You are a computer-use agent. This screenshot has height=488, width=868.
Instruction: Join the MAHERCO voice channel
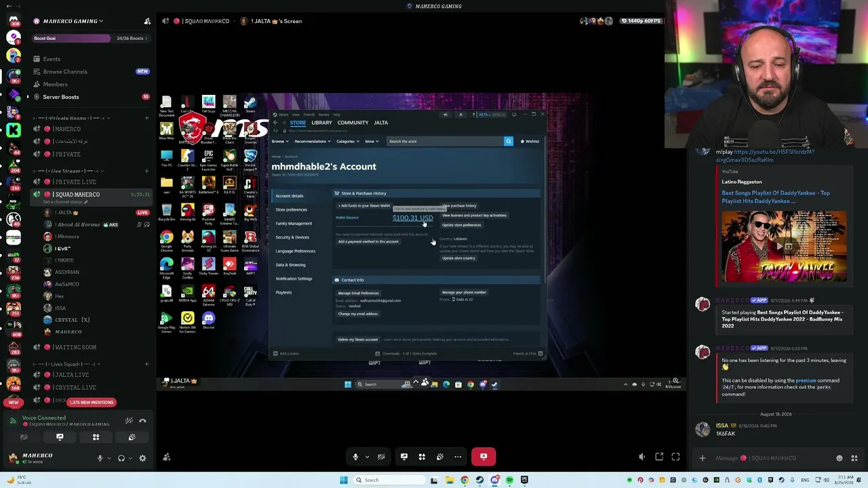tap(67, 129)
